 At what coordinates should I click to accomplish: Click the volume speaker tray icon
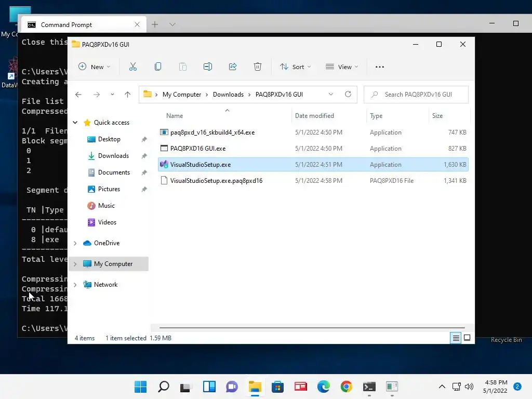[x=469, y=387]
